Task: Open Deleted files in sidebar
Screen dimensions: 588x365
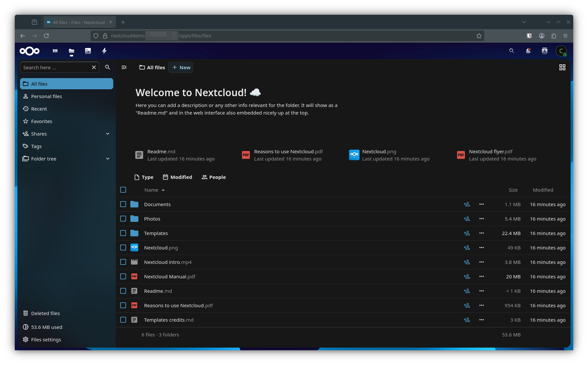Action: coord(45,313)
